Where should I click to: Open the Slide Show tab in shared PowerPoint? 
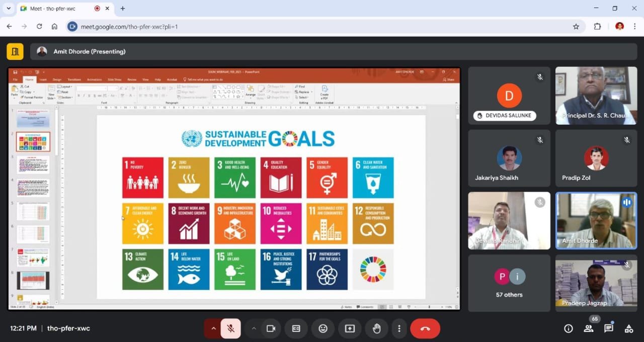114,79
